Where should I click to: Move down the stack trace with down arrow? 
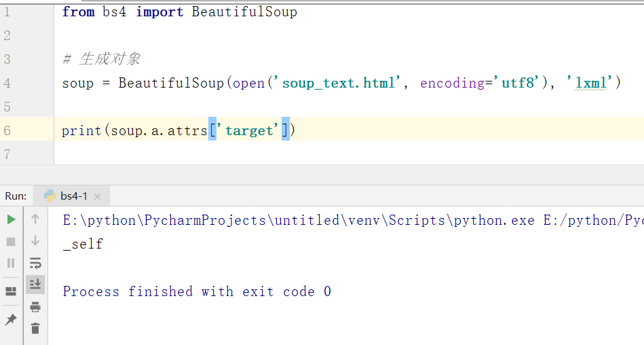coord(35,240)
